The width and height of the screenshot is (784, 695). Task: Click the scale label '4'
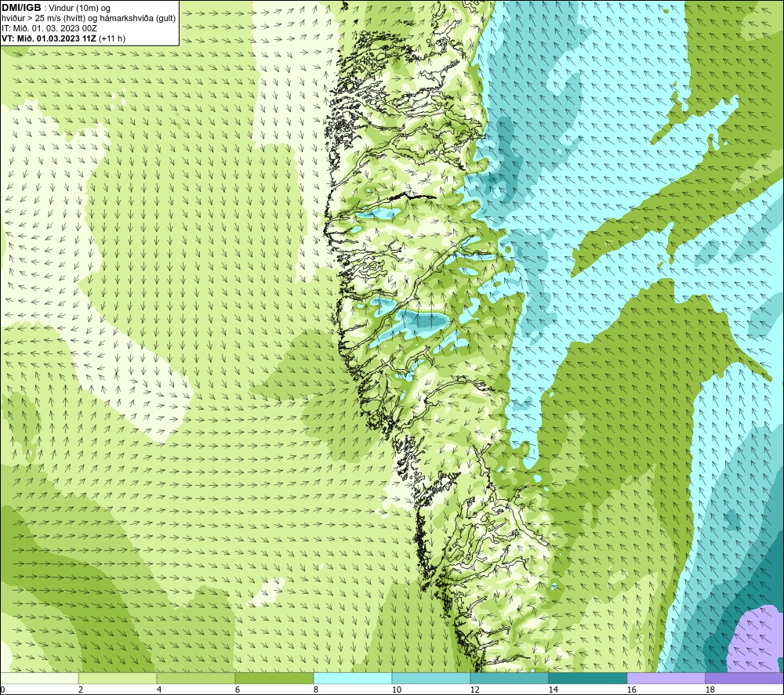point(159,690)
